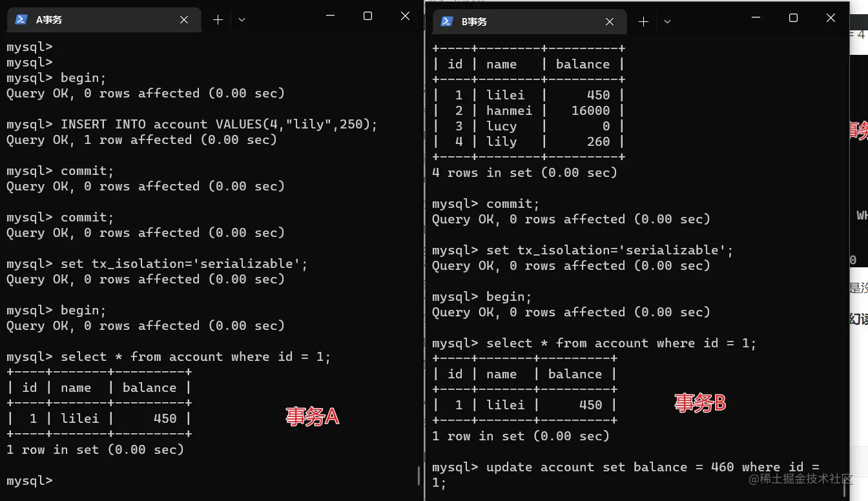Click '1 row in set' in A事务 window
Image resolution: width=868 pixels, height=501 pixels.
[x=95, y=449]
